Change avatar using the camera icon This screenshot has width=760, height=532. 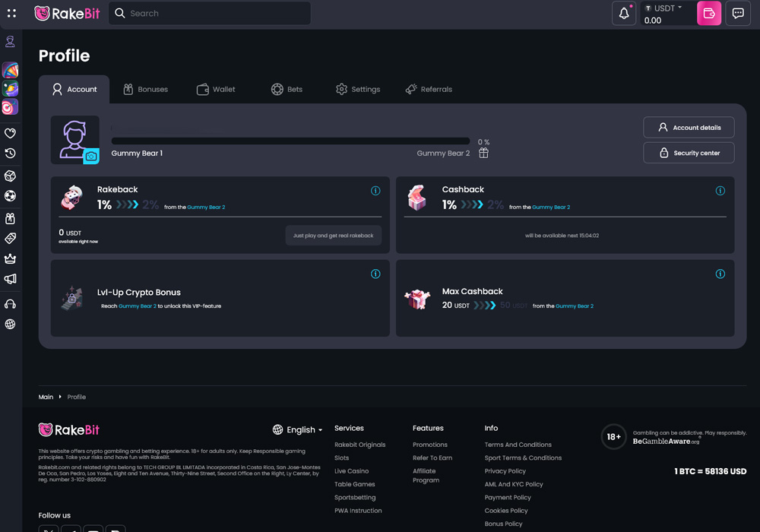[x=91, y=156]
